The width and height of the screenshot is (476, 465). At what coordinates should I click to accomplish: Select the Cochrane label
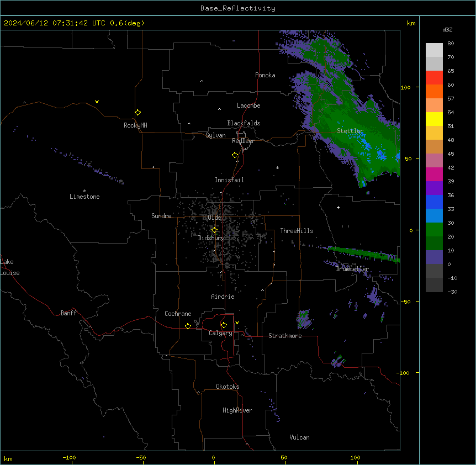click(178, 314)
